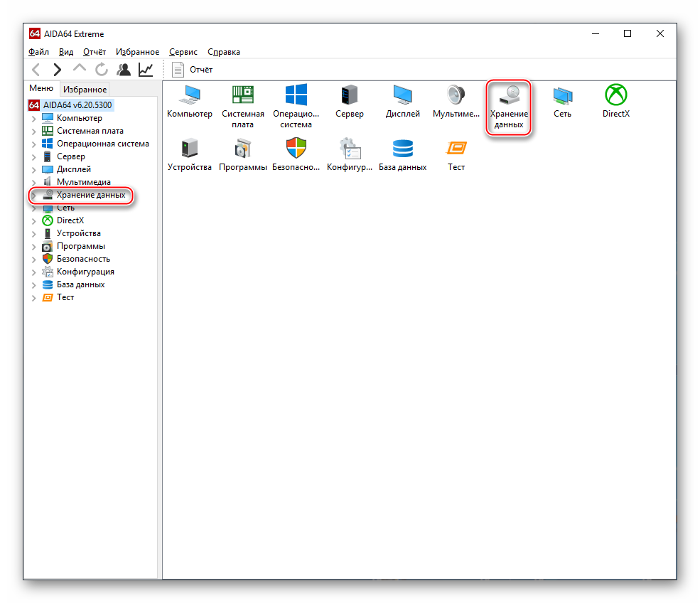Open the DirectX icon in main pane

pyautogui.click(x=616, y=102)
